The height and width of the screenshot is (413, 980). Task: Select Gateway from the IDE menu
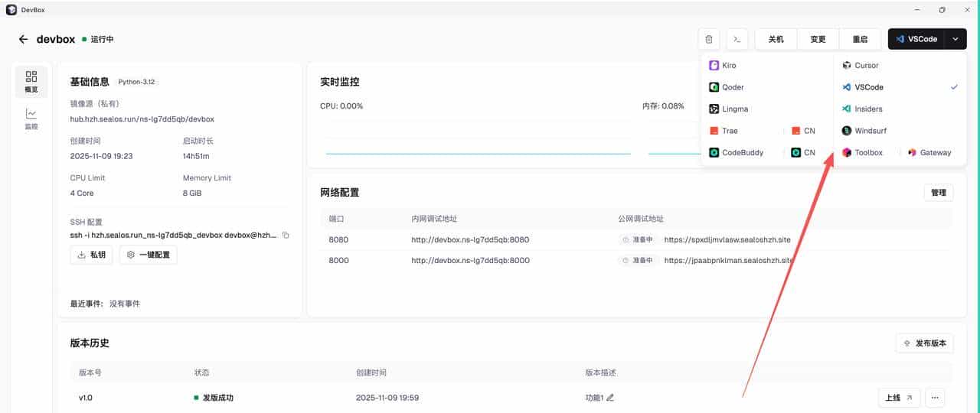(x=930, y=153)
